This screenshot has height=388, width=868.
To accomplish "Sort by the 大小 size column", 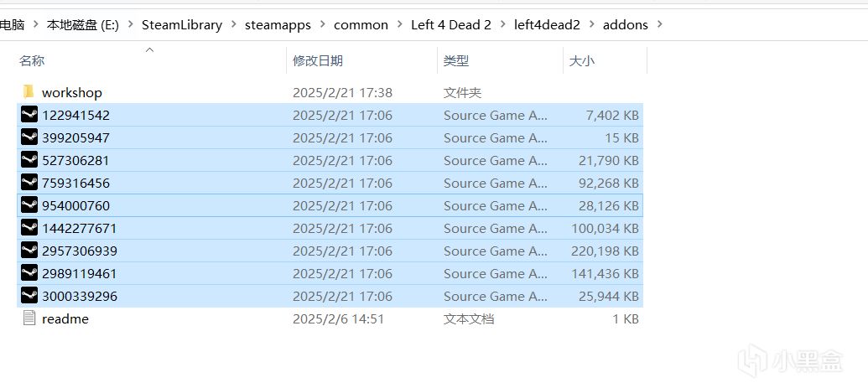I will [x=582, y=60].
